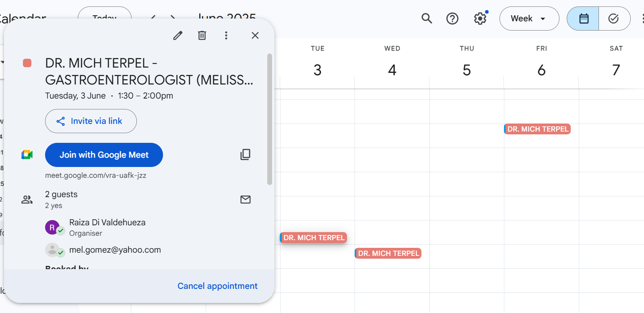Delete the event with the trash icon
Screen dimensions: 644x313
coord(202,36)
